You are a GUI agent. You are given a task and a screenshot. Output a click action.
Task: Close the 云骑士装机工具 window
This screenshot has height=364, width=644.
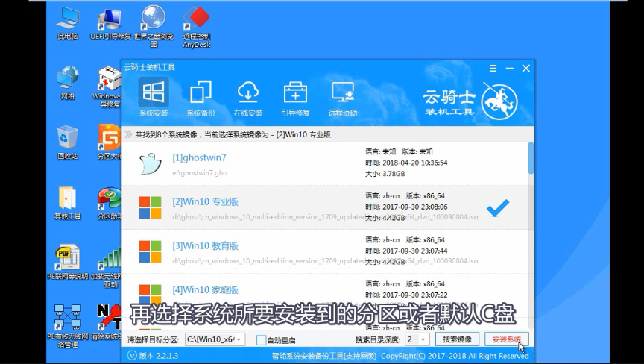point(526,68)
